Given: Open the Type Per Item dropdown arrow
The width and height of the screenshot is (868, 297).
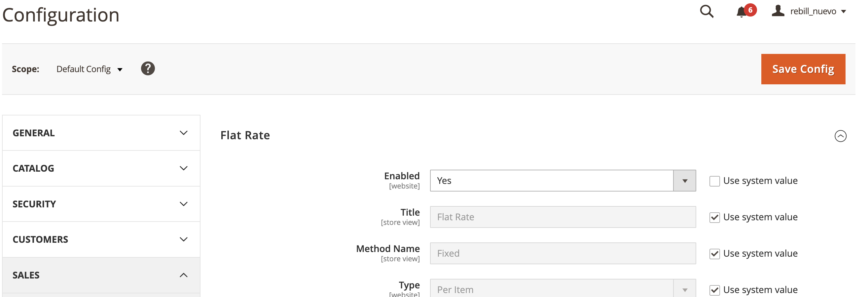Looking at the screenshot, I should [x=684, y=290].
